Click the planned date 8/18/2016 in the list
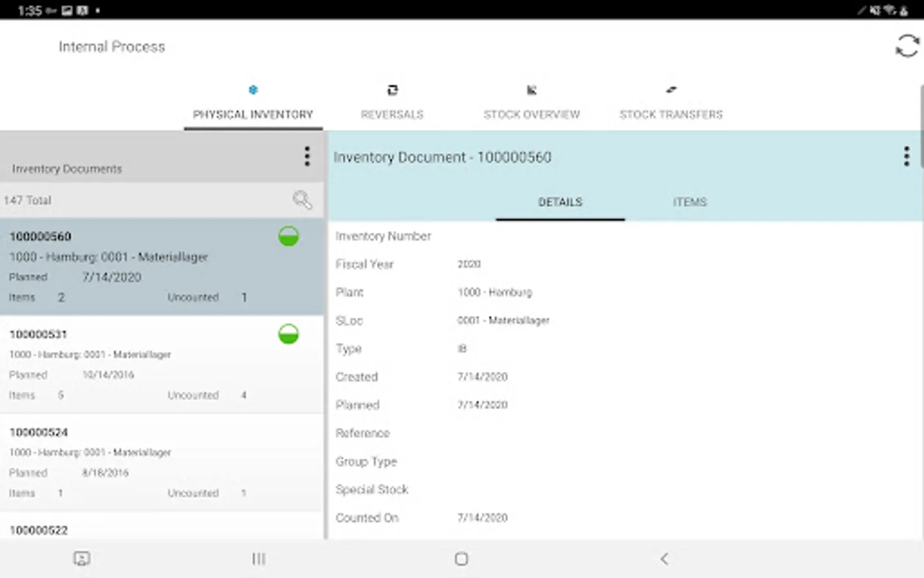Viewport: 924px width, 578px height. click(x=105, y=473)
